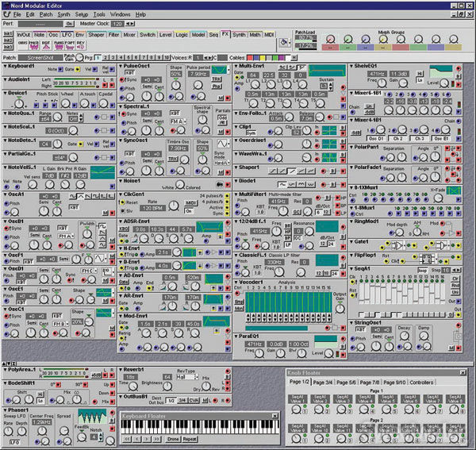The height and width of the screenshot is (450, 476).
Task: Click the Phaser1 response graph
Action: [x=92, y=417]
